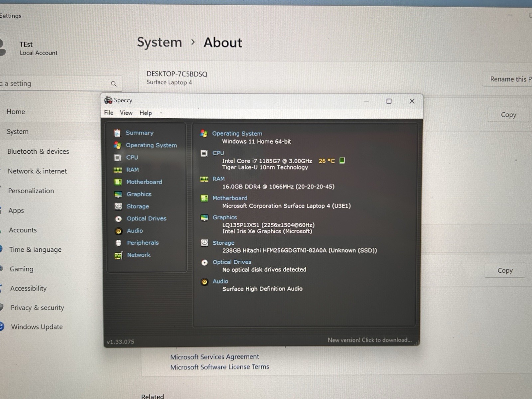Open Personalization in Settings sidebar

pos(31,191)
